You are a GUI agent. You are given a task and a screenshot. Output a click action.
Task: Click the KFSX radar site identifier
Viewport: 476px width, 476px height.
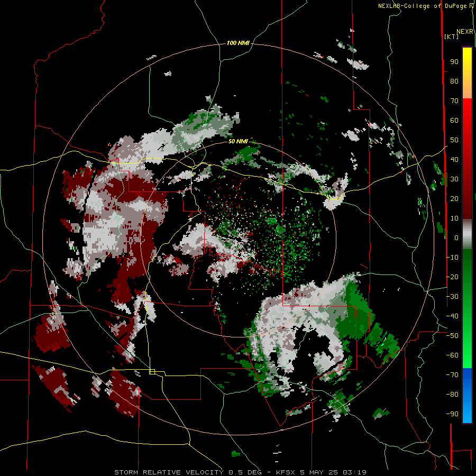tap(286, 472)
